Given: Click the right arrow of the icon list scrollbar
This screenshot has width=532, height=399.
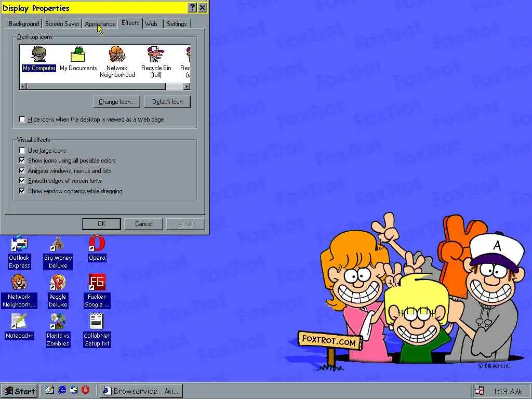Looking at the screenshot, I should click(x=187, y=87).
